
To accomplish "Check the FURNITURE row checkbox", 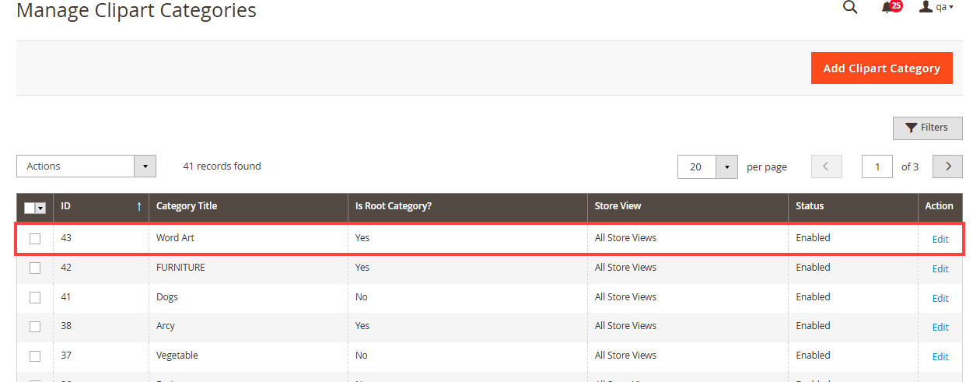I will point(35,268).
